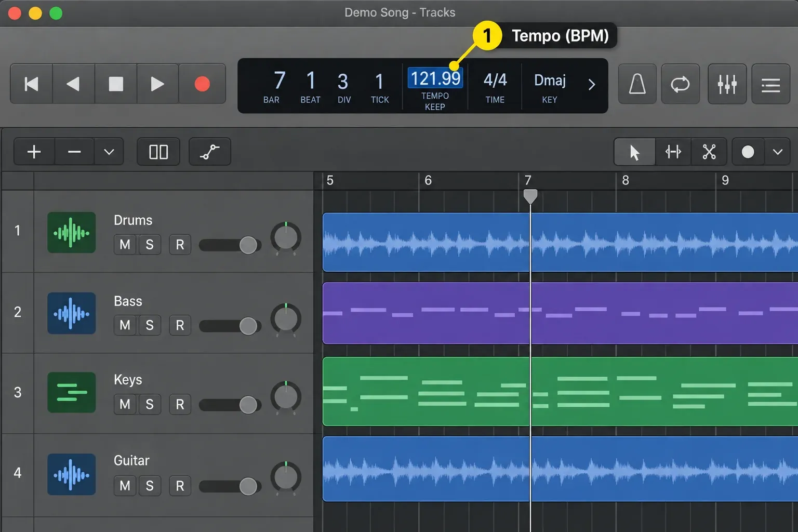Click the Keys track pan knob

tap(286, 397)
